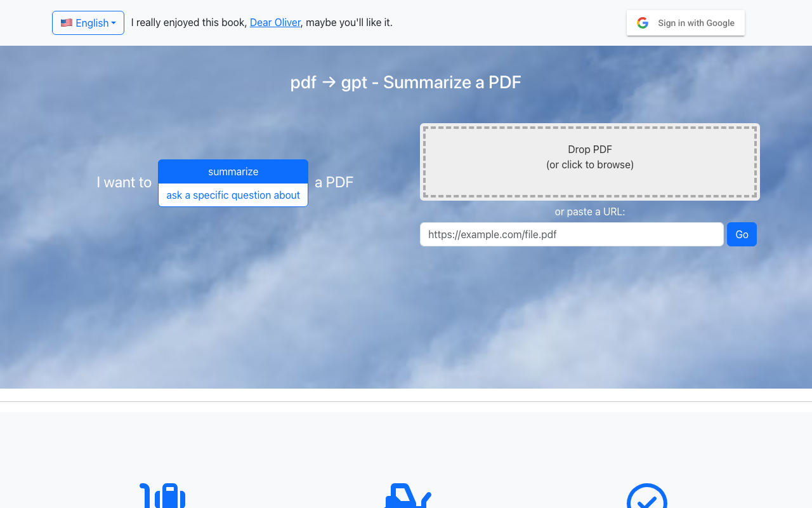Click the Google 'G' logo
This screenshot has width=812, height=508.
(x=643, y=23)
